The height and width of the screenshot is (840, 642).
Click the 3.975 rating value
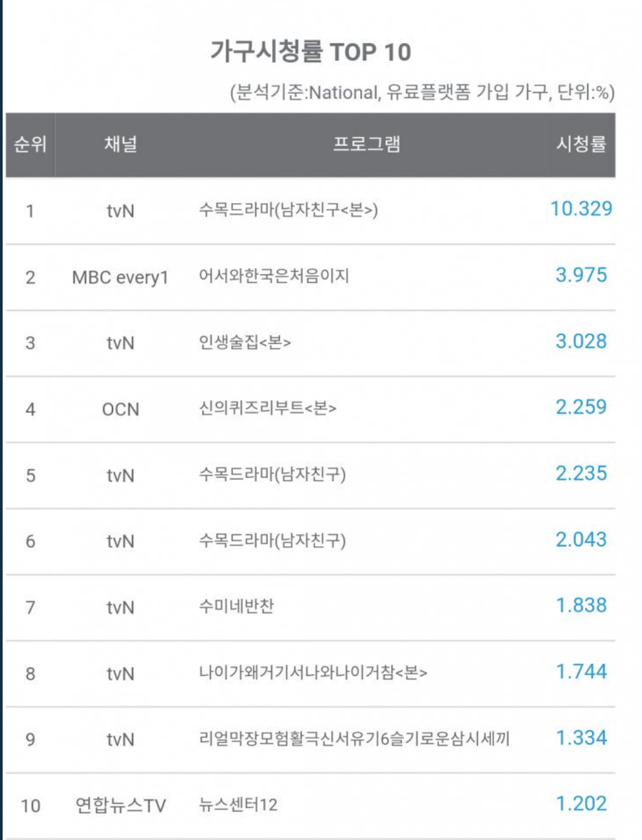pos(581,275)
